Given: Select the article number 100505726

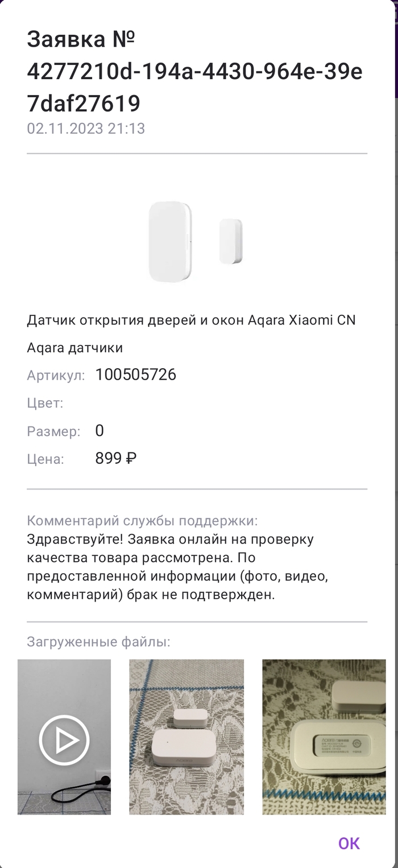Looking at the screenshot, I should click(x=136, y=375).
